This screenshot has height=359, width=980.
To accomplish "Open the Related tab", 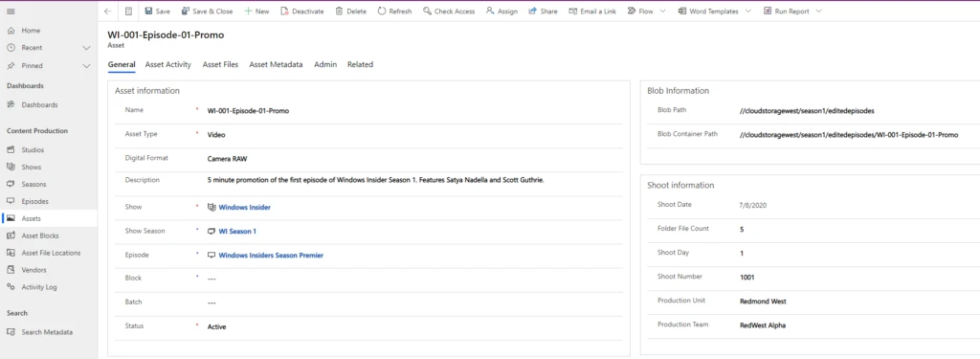I will [x=360, y=64].
